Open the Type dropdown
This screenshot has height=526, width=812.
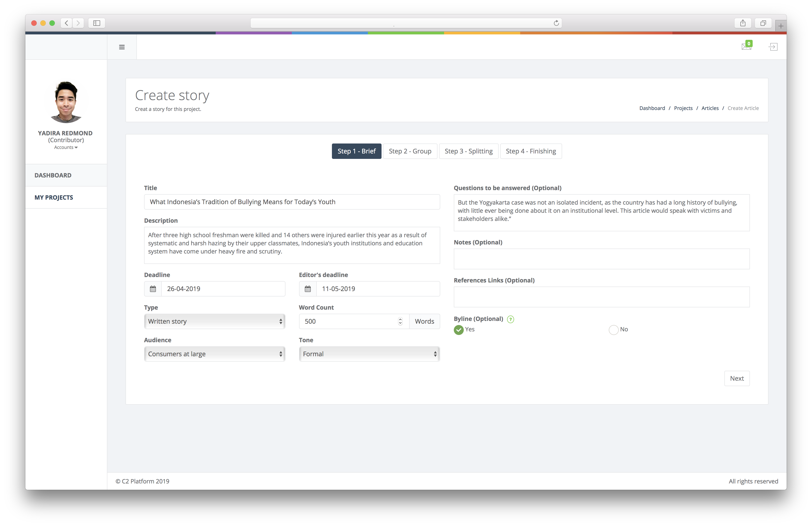pyautogui.click(x=215, y=321)
